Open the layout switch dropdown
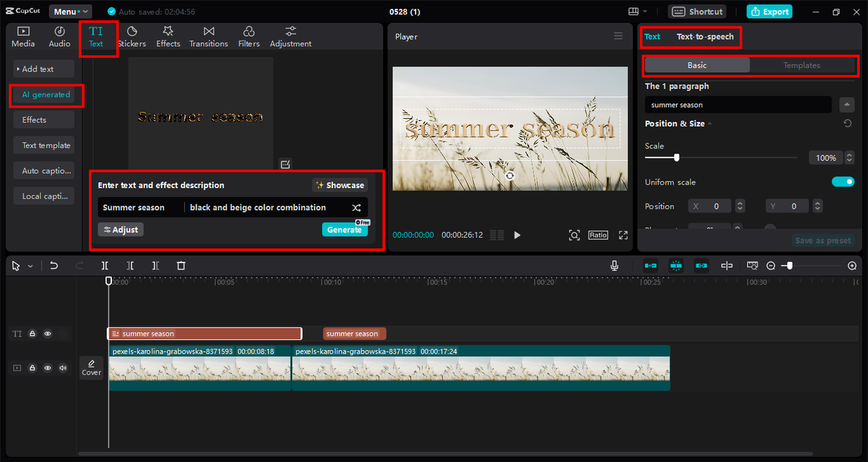This screenshot has width=868, height=462. (x=637, y=12)
